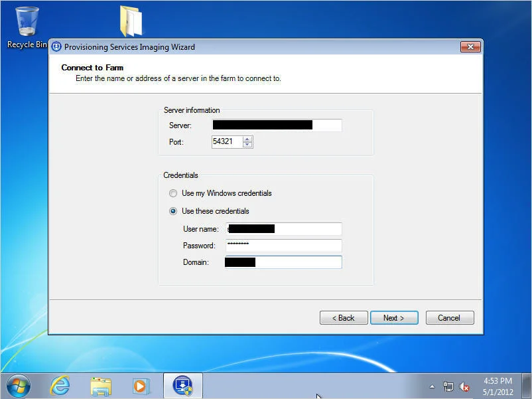
Task: Open Windows Explorer from the taskbar
Action: tap(101, 386)
